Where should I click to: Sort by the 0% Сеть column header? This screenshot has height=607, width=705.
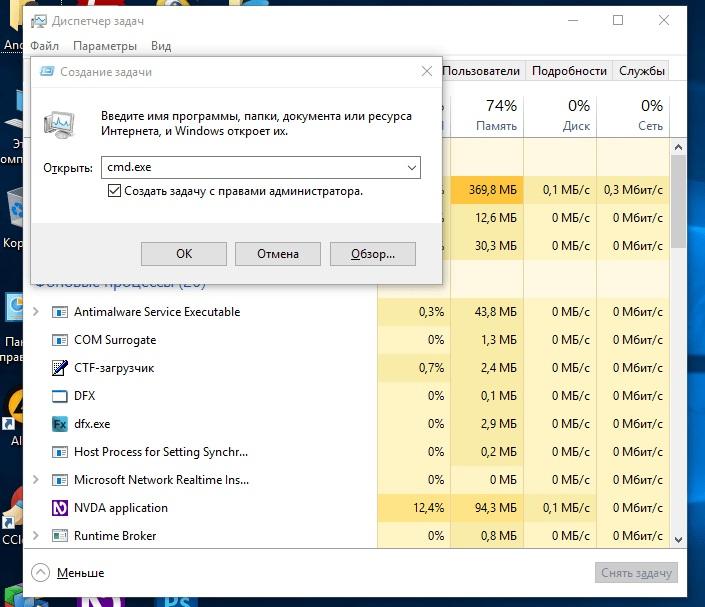633,115
